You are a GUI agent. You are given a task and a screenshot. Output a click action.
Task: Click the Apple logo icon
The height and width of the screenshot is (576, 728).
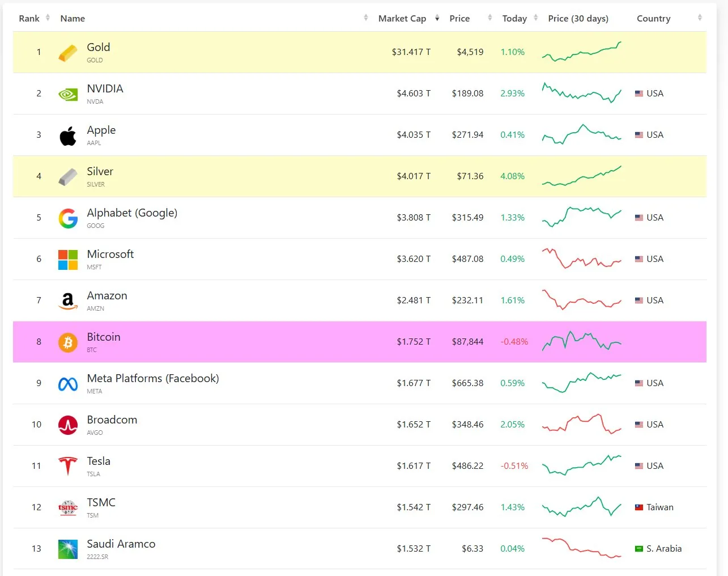[68, 136]
